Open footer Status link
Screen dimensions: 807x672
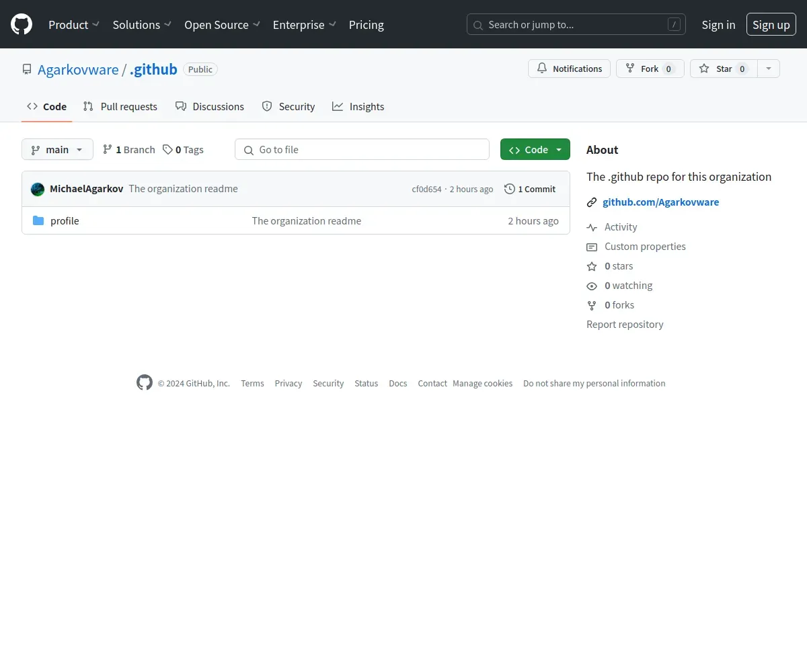367,383
